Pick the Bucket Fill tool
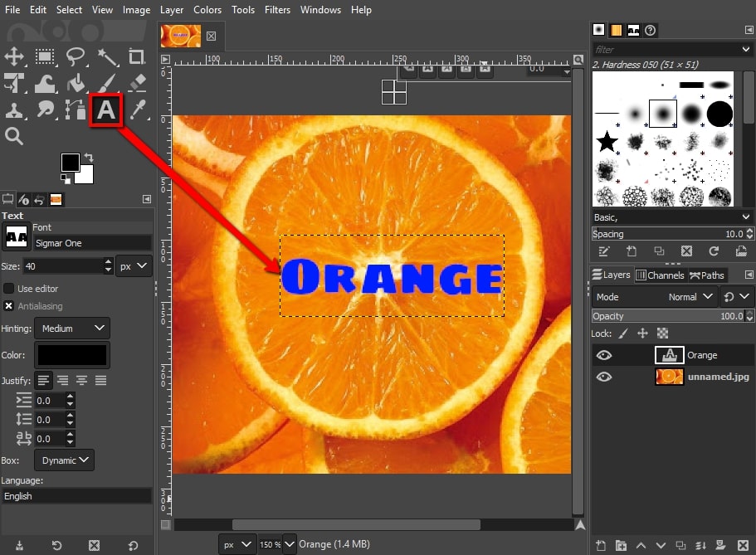This screenshot has width=756, height=555. 76,83
